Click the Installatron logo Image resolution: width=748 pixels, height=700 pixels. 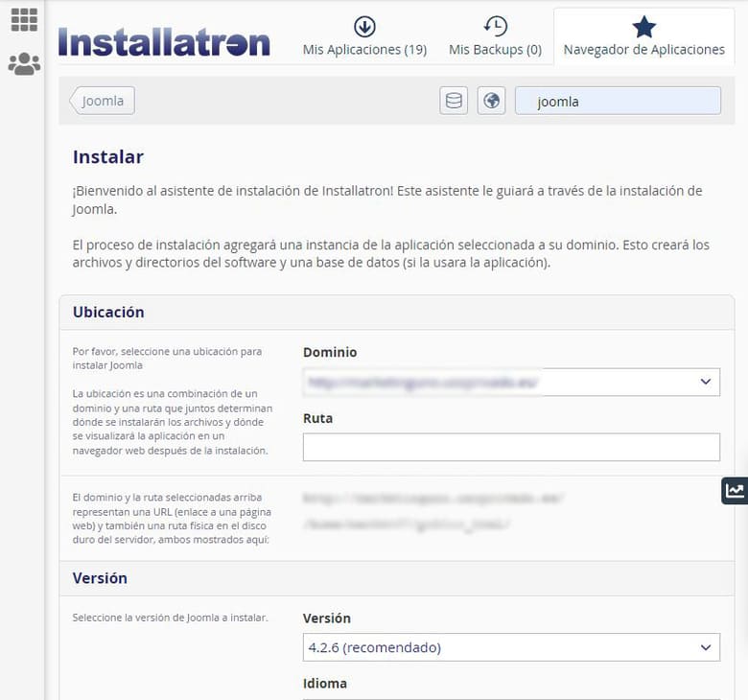click(164, 42)
